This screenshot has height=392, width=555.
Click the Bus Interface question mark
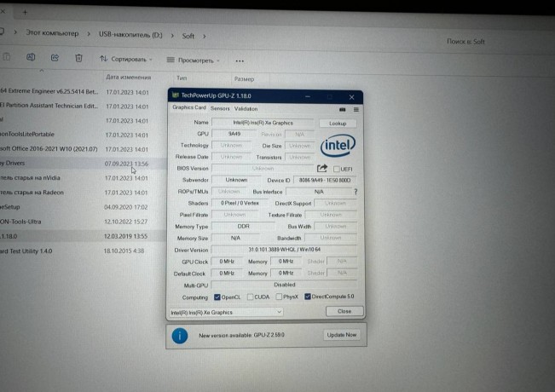click(355, 192)
